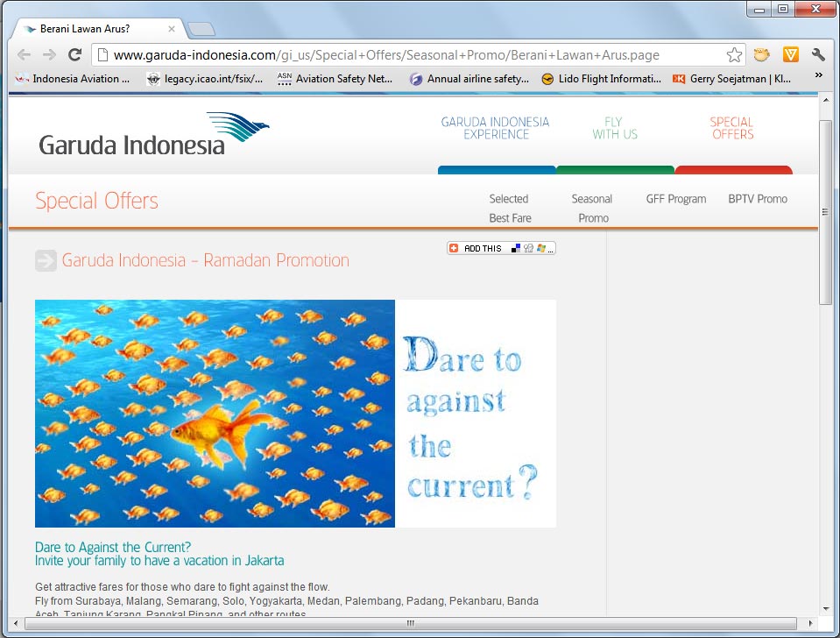This screenshot has width=840, height=638.
Task: Click the Garuda Indonesia logo
Action: (x=154, y=134)
